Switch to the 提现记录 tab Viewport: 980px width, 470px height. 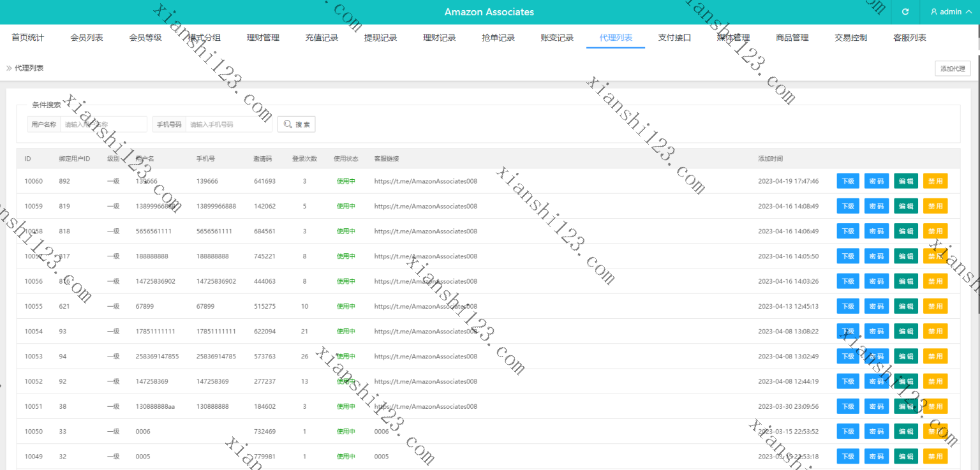[x=380, y=38]
